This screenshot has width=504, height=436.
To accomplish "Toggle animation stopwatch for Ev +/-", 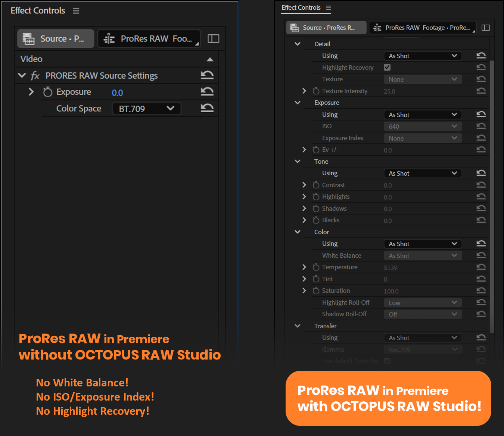I will (x=316, y=150).
